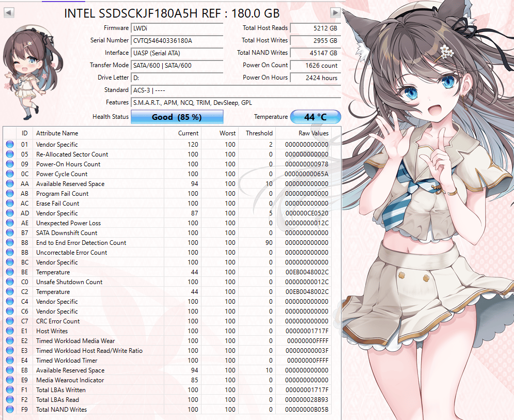Image resolution: width=514 pixels, height=420 pixels.
Task: Click status icon for Timed Workload Host Read/Write Ratio
Action: click(x=10, y=350)
